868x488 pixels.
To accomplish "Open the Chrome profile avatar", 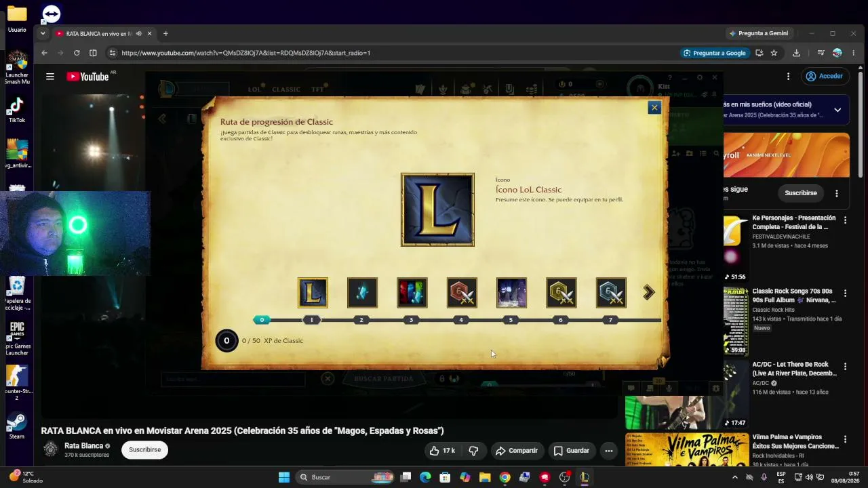I will tap(837, 53).
